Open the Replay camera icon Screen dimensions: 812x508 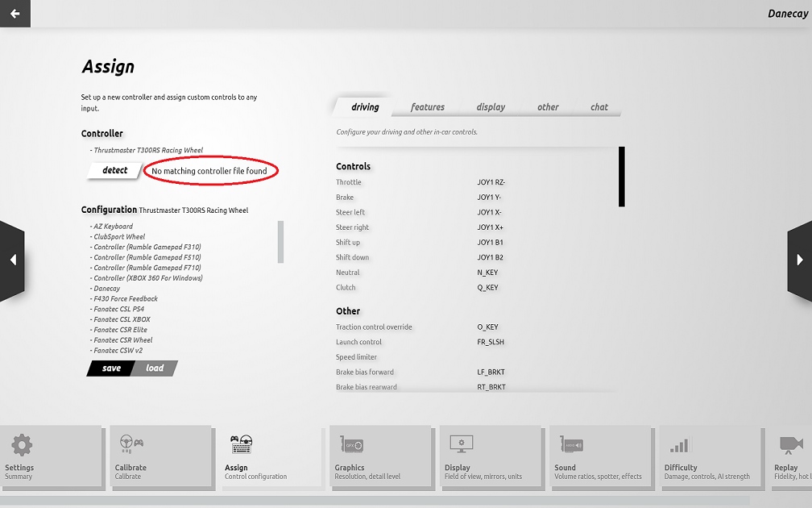coord(790,444)
